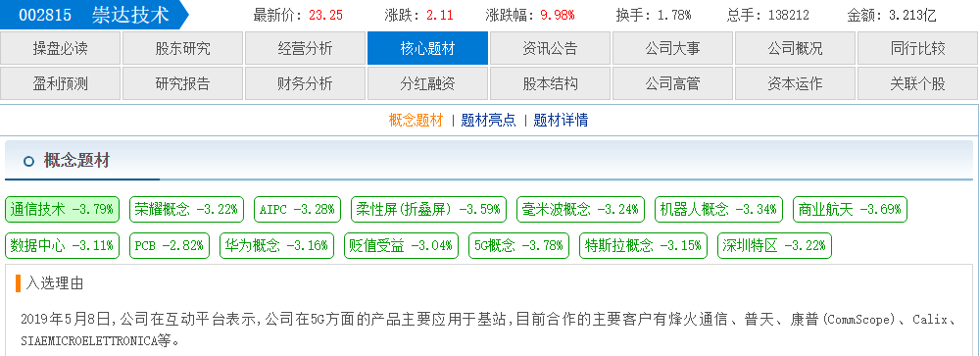
Task: Click the 金额 3.213亿 value
Action: tap(912, 16)
